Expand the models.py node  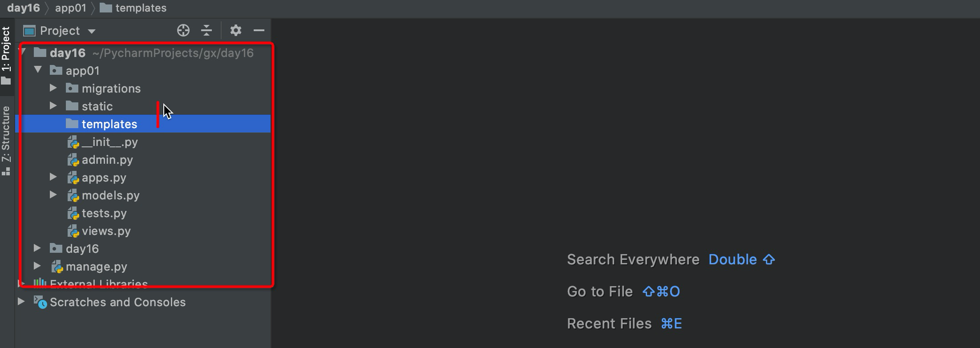click(x=53, y=195)
